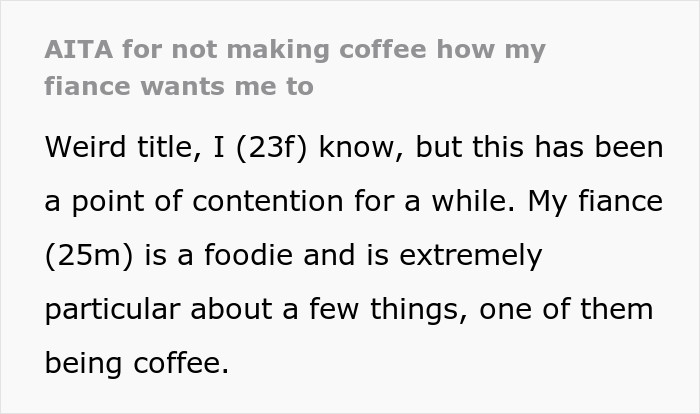Click the word "know" after "(23f)"
This screenshot has height=414, width=700.
[355, 148]
